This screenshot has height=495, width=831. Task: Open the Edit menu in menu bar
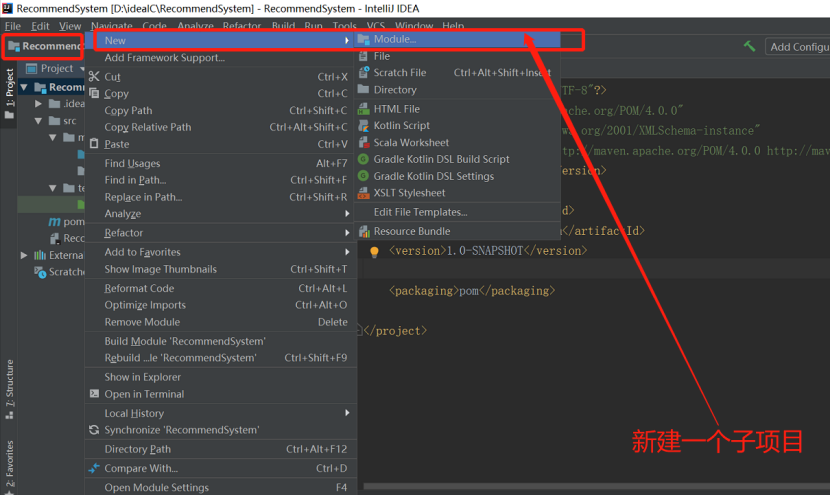(x=40, y=26)
